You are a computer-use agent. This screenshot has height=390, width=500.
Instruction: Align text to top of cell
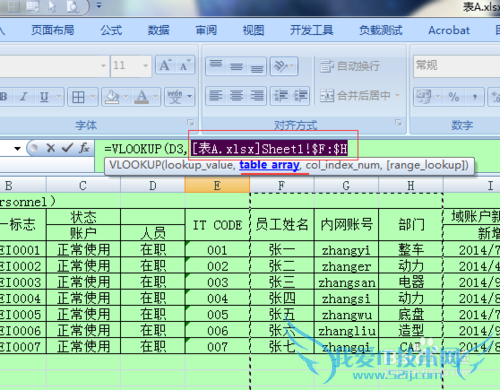click(216, 66)
